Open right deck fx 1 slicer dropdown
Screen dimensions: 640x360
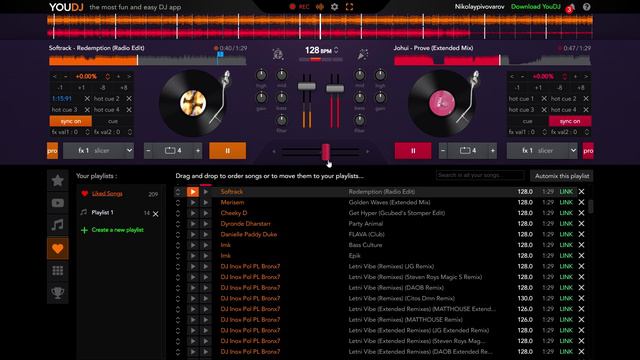pyautogui.click(x=542, y=151)
